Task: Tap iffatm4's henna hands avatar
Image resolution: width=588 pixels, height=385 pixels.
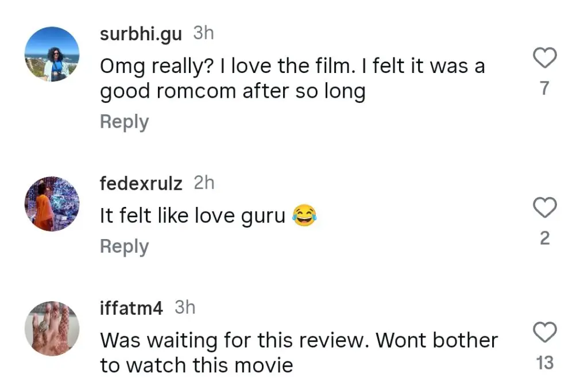Action: [x=52, y=329]
